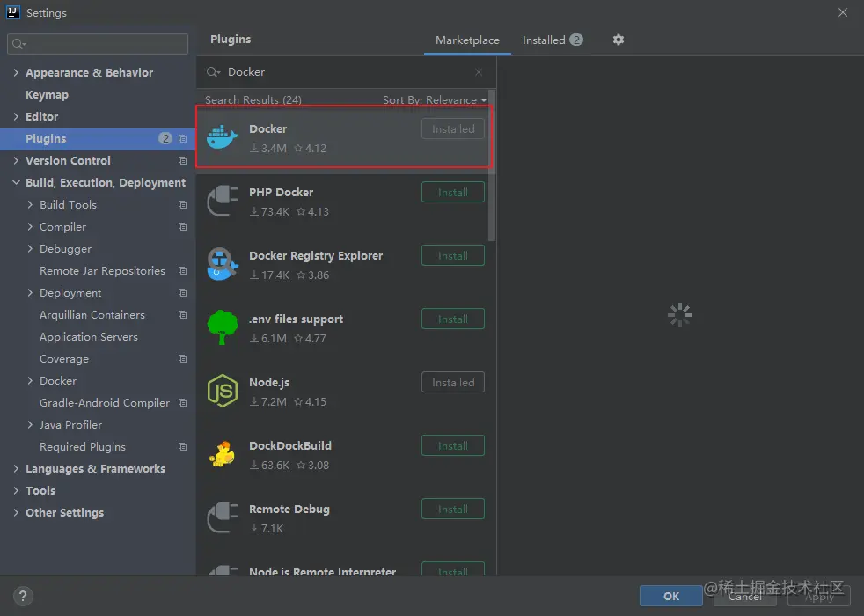
Task: Expand the Docker settings node
Action: pyautogui.click(x=30, y=381)
